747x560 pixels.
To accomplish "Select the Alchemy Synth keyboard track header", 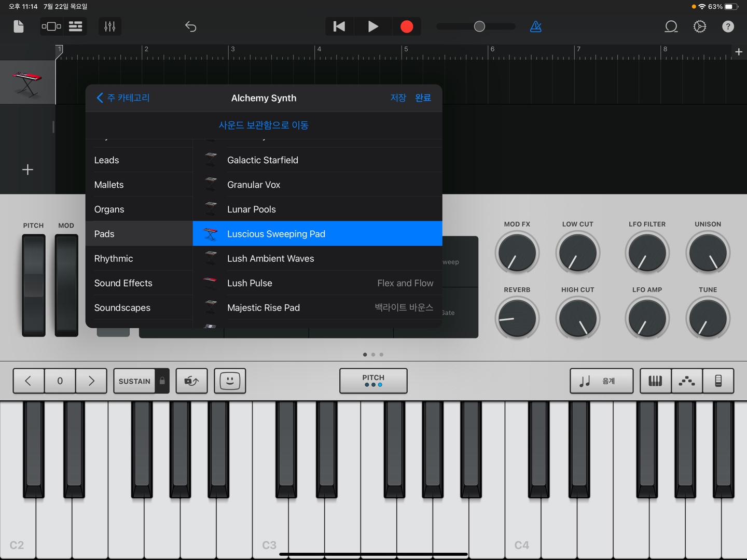I will tap(27, 82).
